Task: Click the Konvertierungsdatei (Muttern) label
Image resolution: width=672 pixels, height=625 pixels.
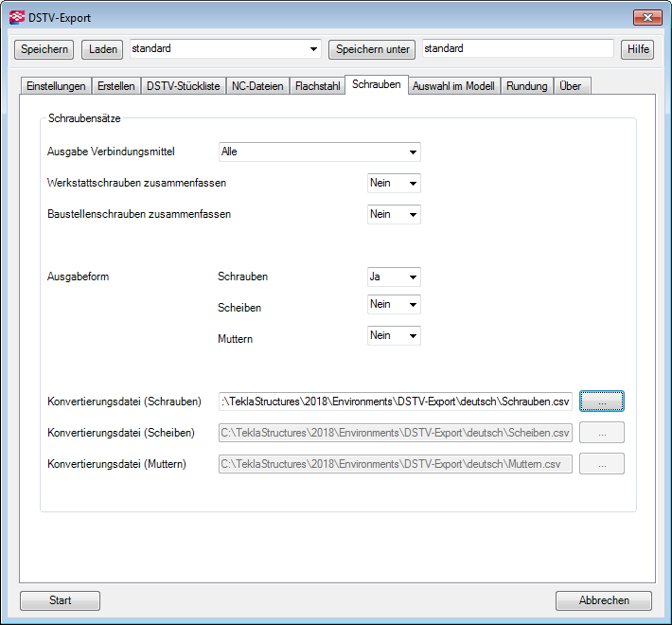Action: [x=116, y=464]
